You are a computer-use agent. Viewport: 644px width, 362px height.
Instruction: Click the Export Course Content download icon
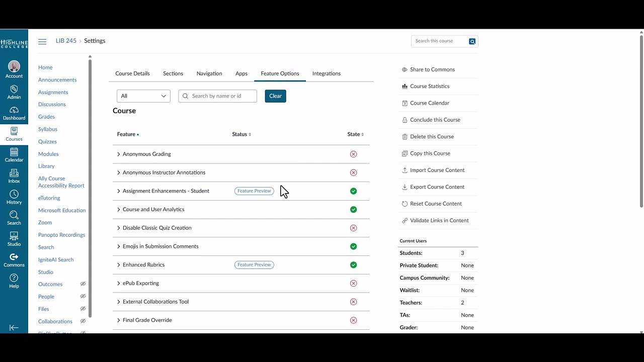point(405,187)
